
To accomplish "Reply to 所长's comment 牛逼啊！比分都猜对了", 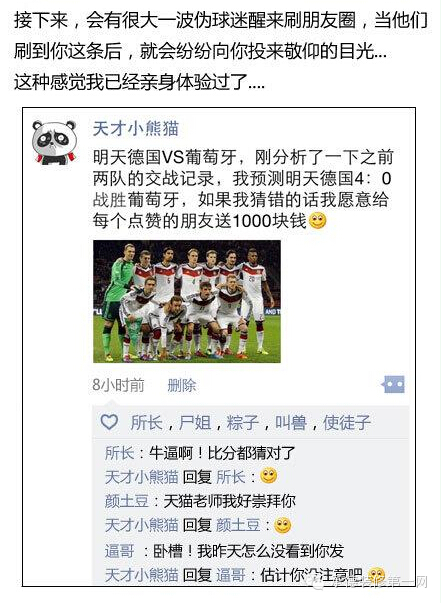I will tap(222, 453).
